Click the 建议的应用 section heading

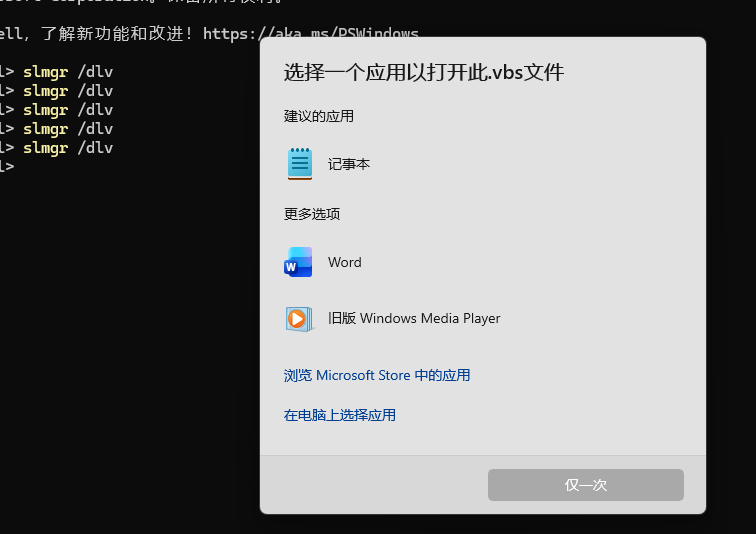tap(319, 116)
